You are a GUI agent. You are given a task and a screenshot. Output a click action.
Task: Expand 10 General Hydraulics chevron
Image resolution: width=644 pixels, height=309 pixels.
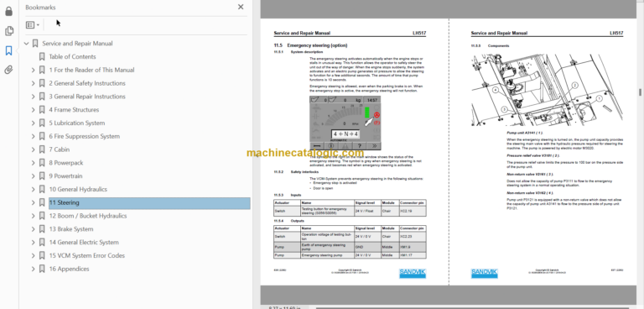[34, 189]
